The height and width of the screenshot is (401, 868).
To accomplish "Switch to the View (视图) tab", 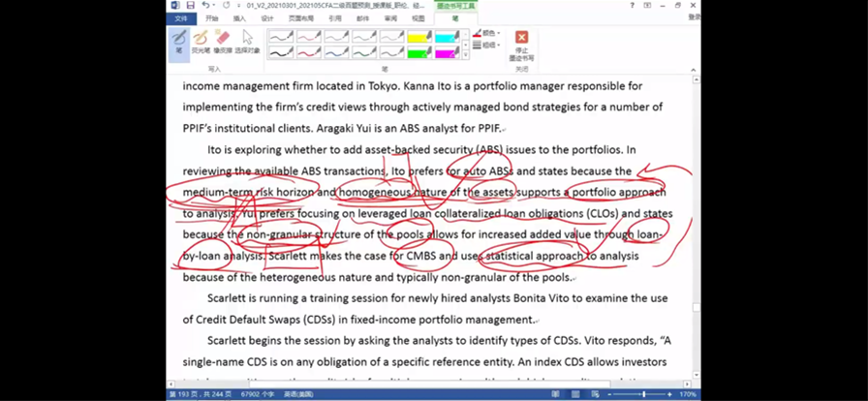I will 418,18.
